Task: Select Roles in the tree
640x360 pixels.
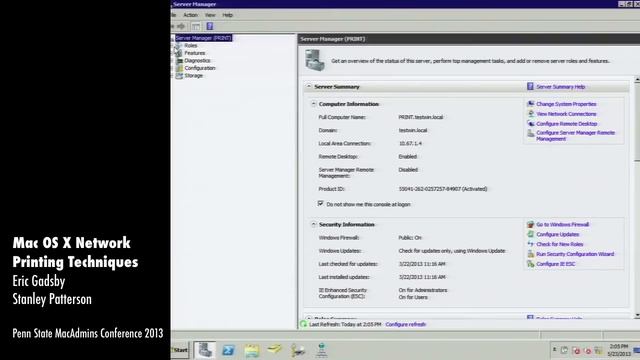Action: point(191,46)
